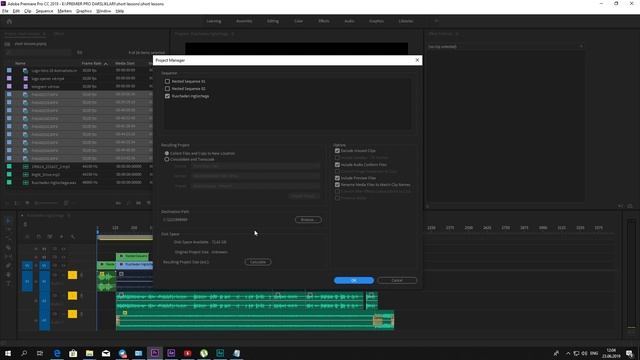Image resolution: width=640 pixels, height=360 pixels.
Task: Open the File menu
Action: pos(5,11)
